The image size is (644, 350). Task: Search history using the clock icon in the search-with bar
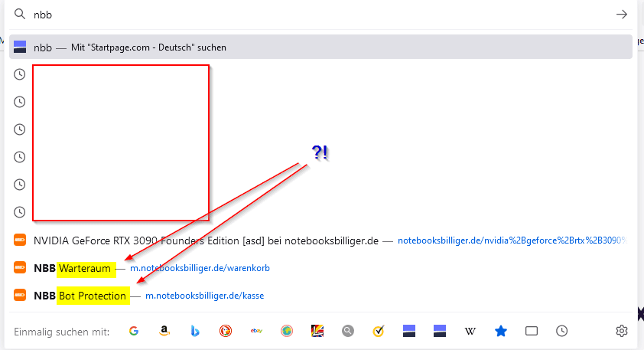pos(562,331)
